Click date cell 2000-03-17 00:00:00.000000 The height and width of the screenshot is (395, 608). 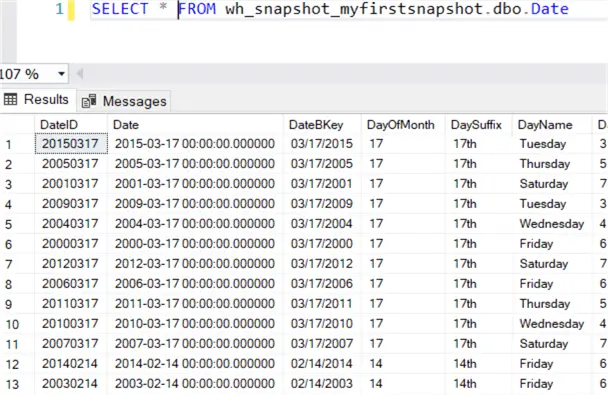(196, 244)
